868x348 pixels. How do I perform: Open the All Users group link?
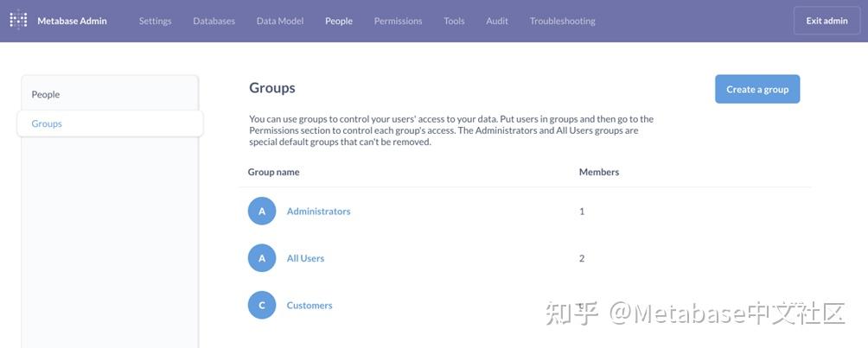(x=305, y=258)
